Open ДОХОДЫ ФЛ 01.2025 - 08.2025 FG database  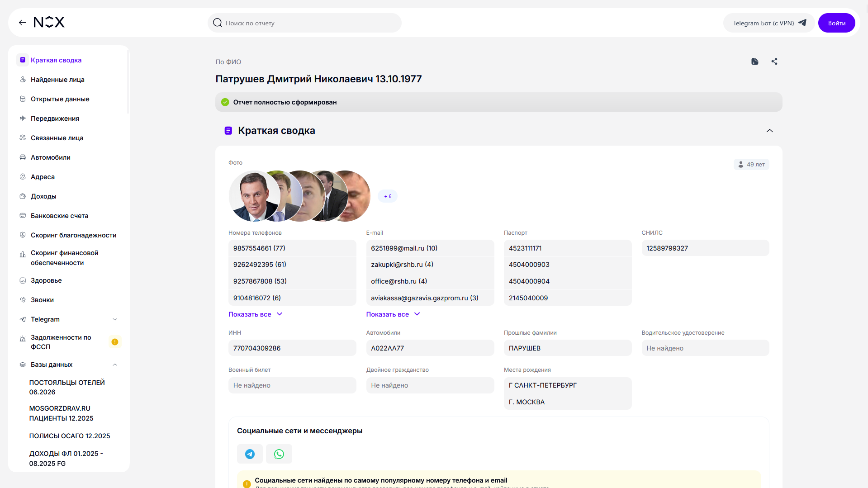(66, 459)
